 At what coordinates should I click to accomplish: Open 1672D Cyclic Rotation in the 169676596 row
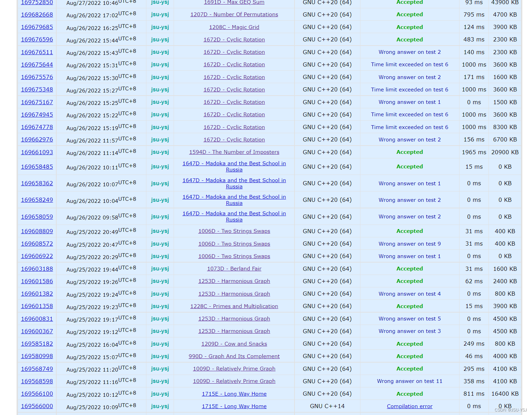pyautogui.click(x=234, y=39)
